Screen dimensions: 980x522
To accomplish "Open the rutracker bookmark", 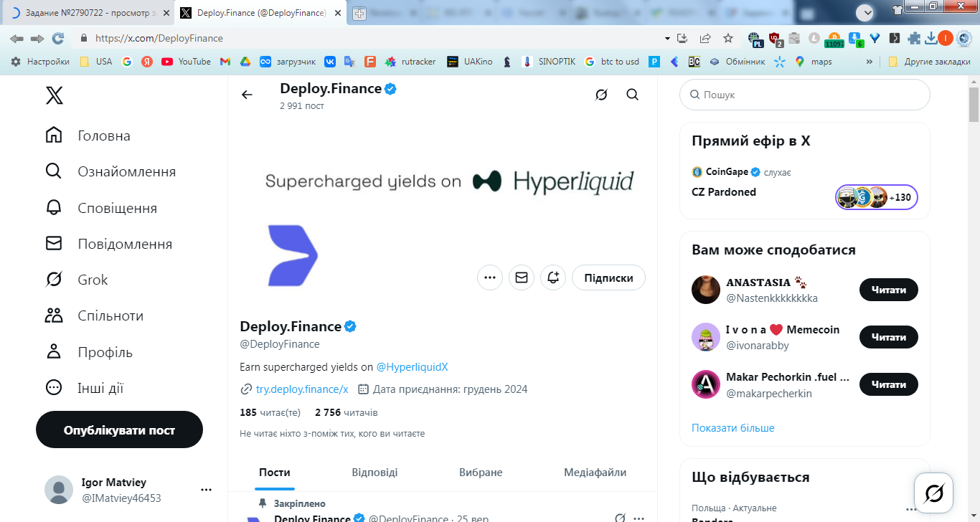I will coord(410,62).
